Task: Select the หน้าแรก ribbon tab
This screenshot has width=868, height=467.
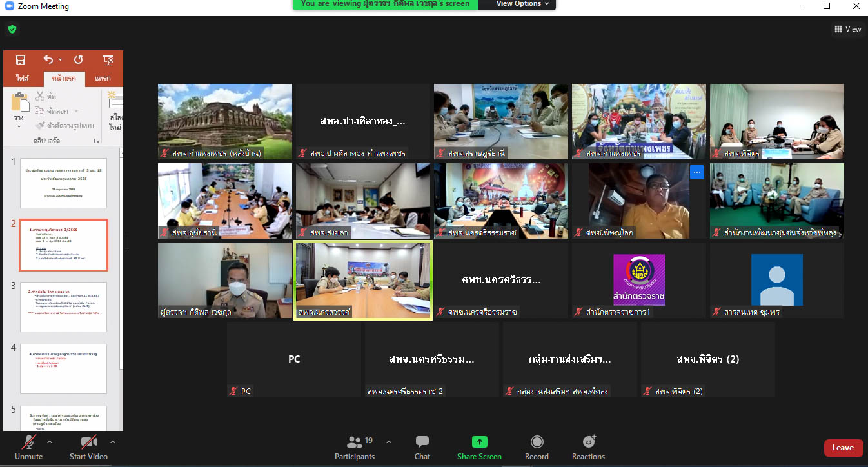Action: click(x=64, y=78)
